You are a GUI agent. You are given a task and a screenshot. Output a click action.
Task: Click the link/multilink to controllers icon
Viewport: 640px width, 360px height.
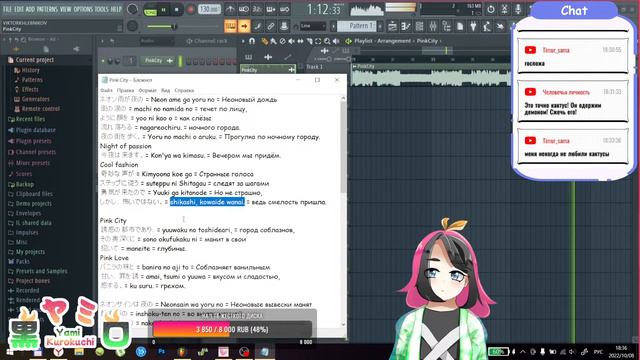pyautogui.click(x=271, y=26)
